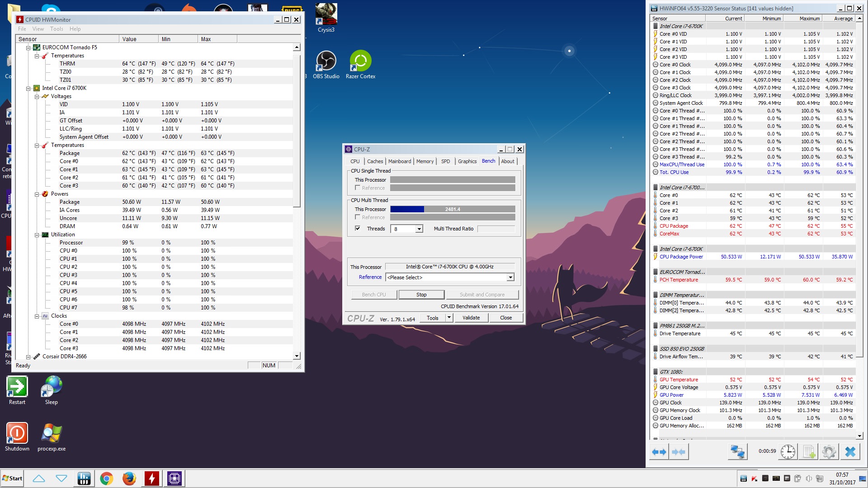The image size is (868, 488).
Task: Click the taskbar down-arrow icon
Action: (x=61, y=478)
